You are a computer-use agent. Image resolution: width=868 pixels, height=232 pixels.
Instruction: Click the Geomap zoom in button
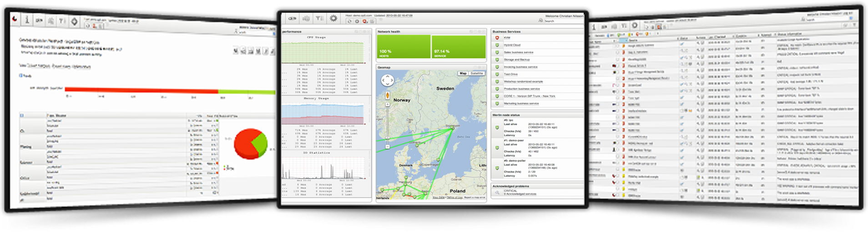388,104
